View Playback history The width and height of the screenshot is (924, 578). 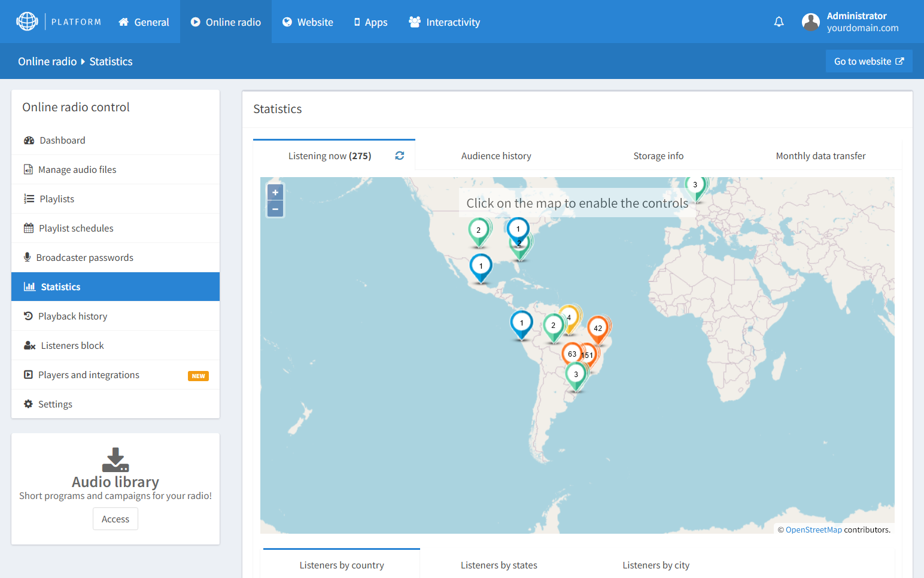72,316
